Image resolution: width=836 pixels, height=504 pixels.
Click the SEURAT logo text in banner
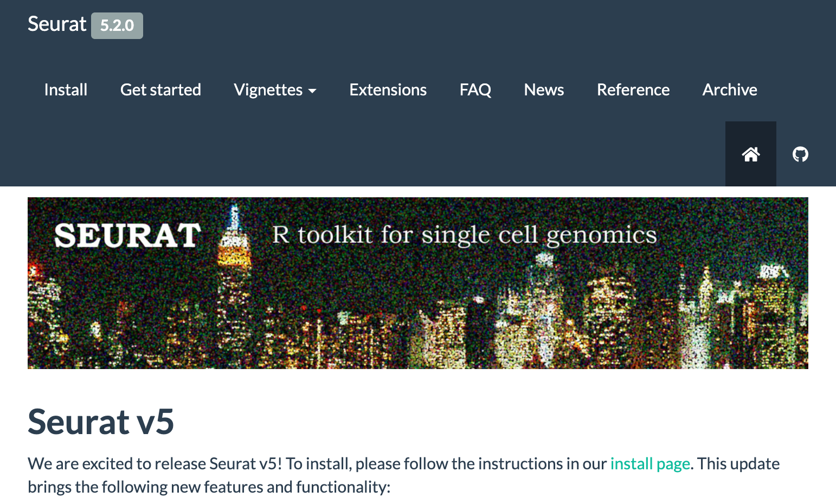[127, 236]
